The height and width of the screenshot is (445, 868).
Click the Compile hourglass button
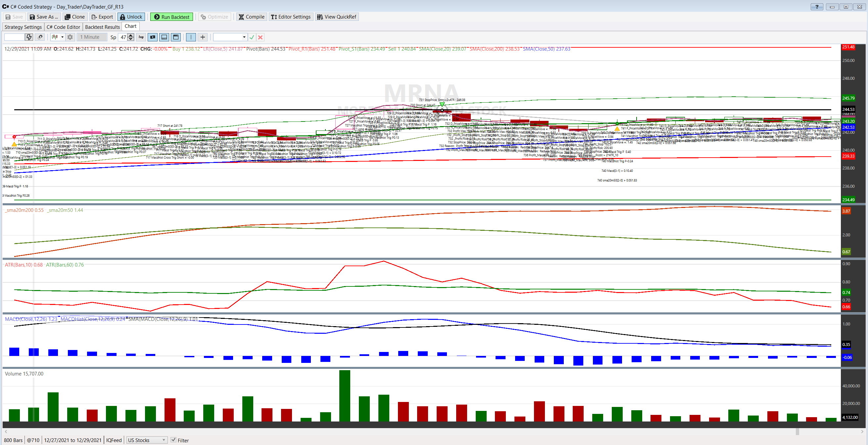[x=251, y=17]
